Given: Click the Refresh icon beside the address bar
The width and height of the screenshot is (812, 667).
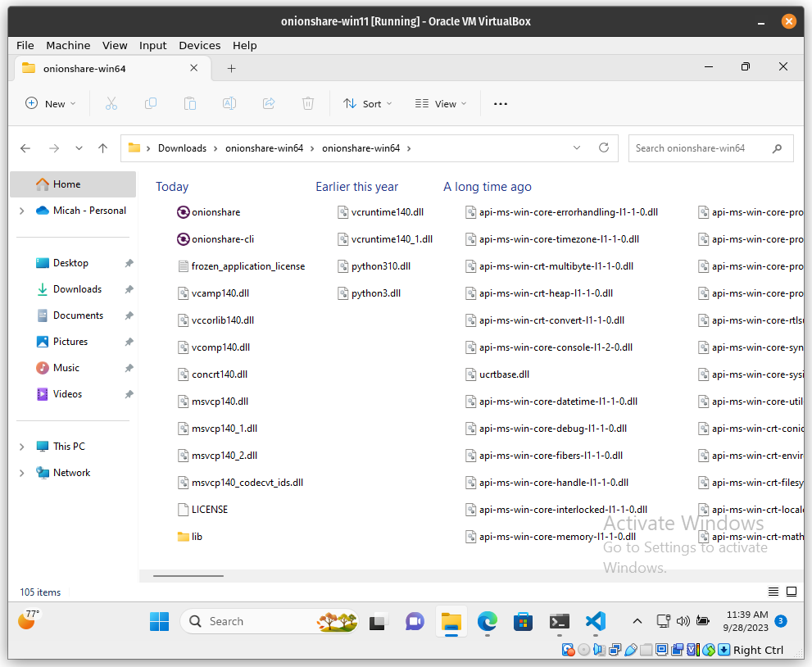Looking at the screenshot, I should 604,147.
